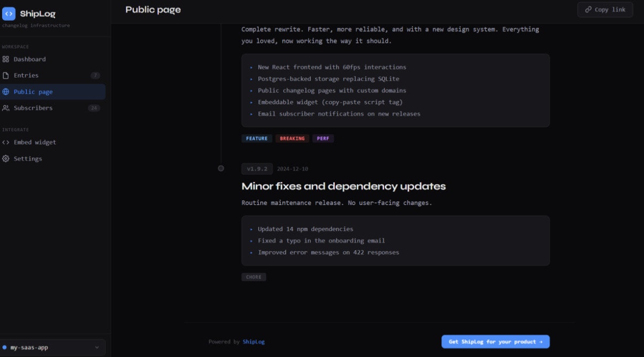Click the Entries document icon
644x357 pixels.
pos(6,75)
